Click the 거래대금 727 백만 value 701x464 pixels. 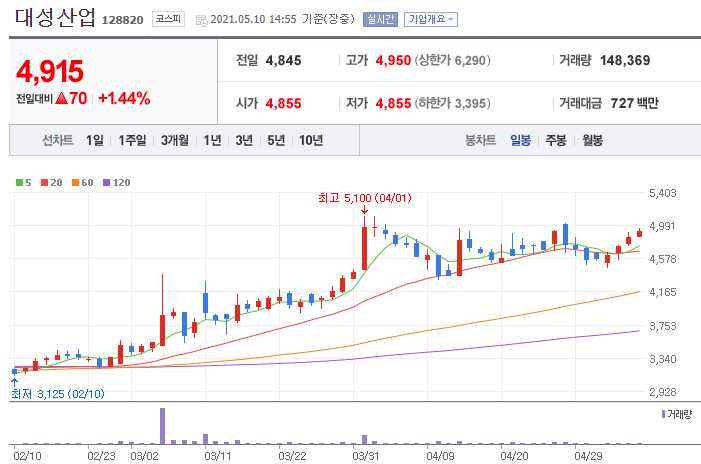pyautogui.click(x=635, y=103)
